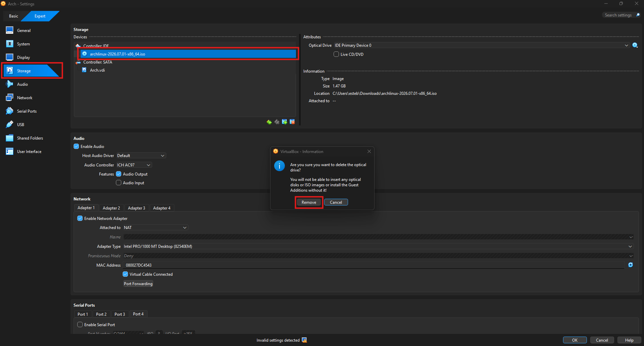Image resolution: width=644 pixels, height=346 pixels.
Task: Click the invalid settings warning icon
Action: 304,340
